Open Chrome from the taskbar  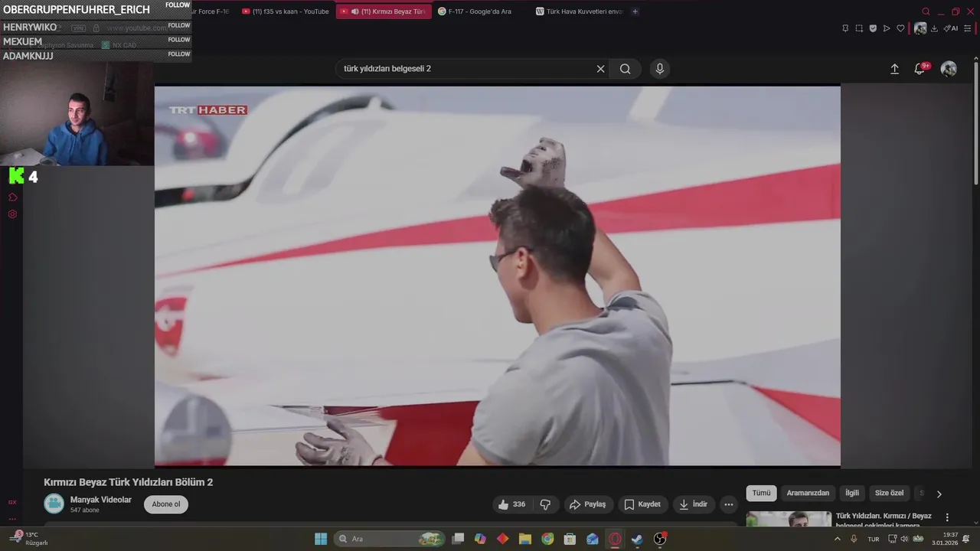[x=547, y=539]
